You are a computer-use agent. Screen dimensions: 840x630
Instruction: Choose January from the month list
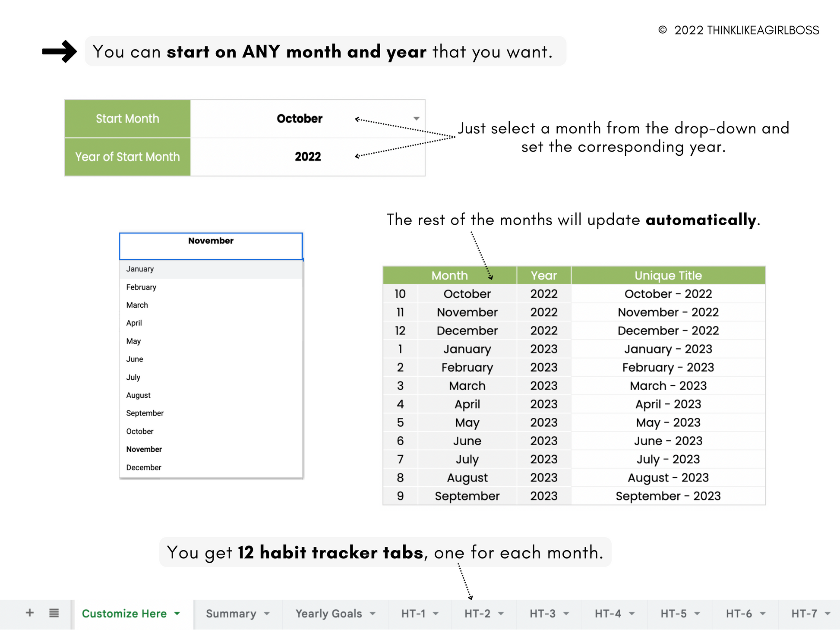pos(140,269)
